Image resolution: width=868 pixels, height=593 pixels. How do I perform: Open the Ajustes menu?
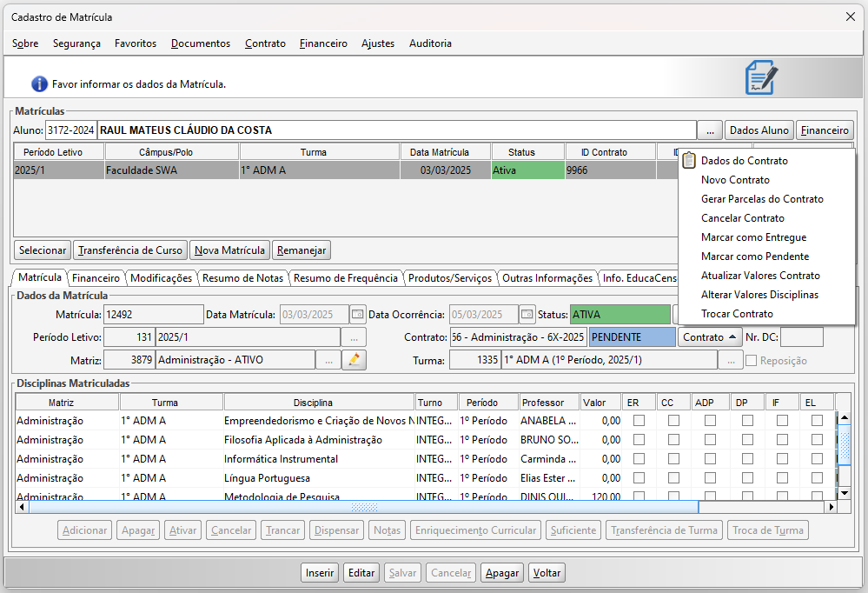pyautogui.click(x=378, y=43)
